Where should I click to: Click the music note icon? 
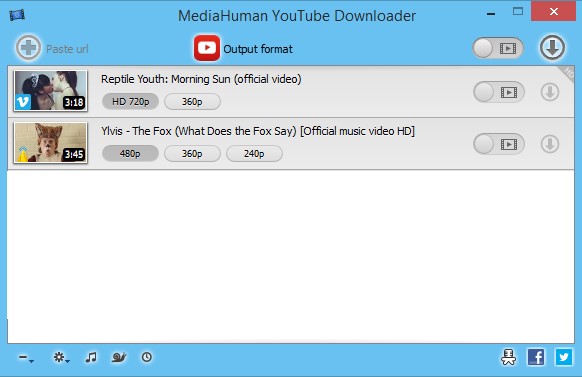click(91, 357)
